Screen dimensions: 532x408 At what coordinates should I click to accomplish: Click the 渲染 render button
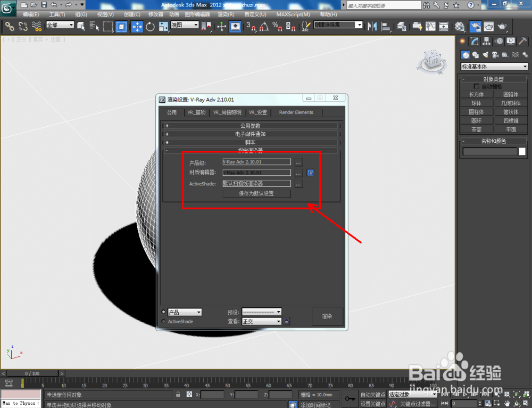(327, 316)
